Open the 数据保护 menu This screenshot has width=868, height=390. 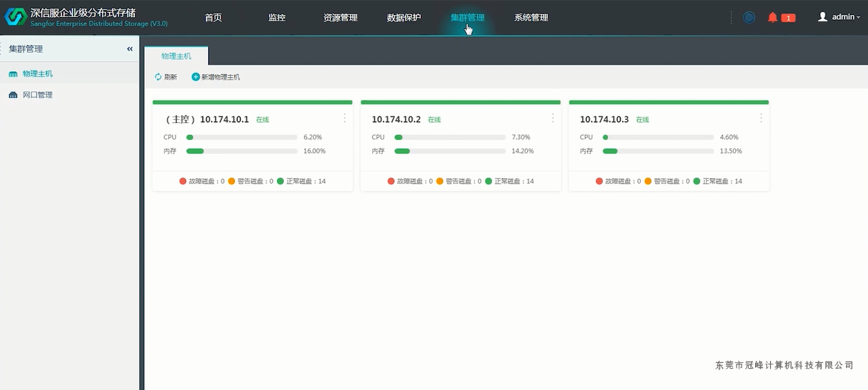pyautogui.click(x=403, y=18)
